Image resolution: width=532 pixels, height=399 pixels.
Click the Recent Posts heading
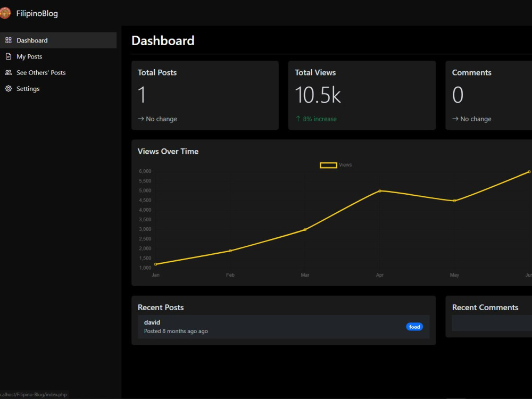[x=161, y=307]
